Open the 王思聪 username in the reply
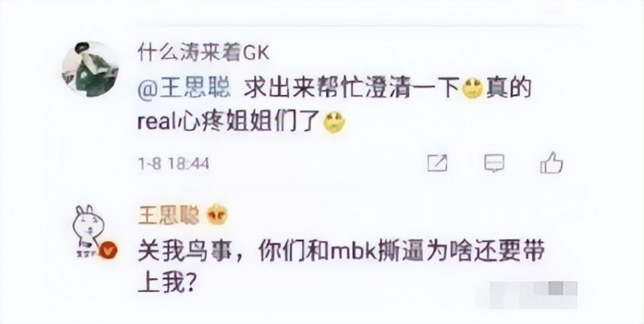Screen dimensions: 644x324 169,215
